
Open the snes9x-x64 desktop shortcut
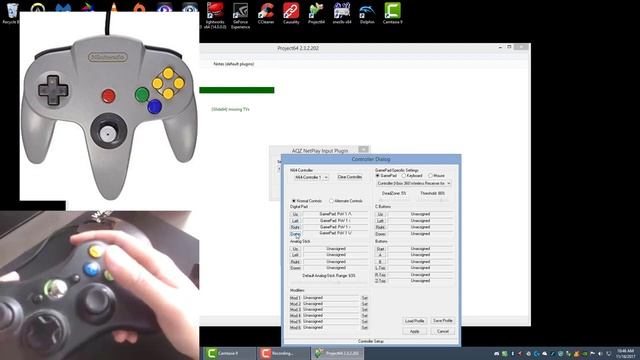342,13
